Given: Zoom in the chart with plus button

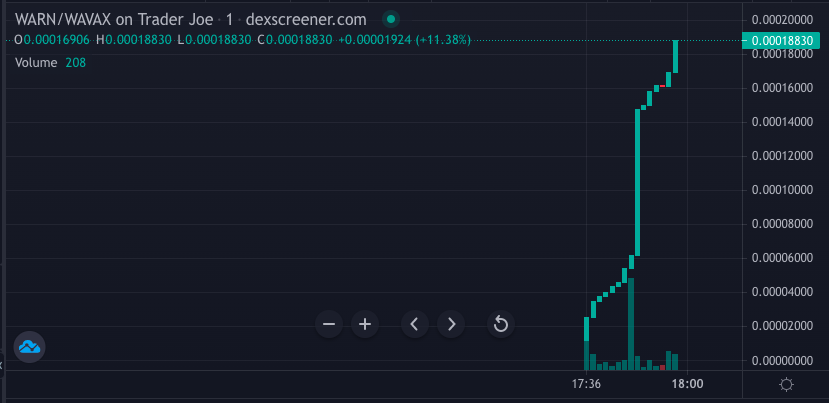Looking at the screenshot, I should (x=365, y=324).
